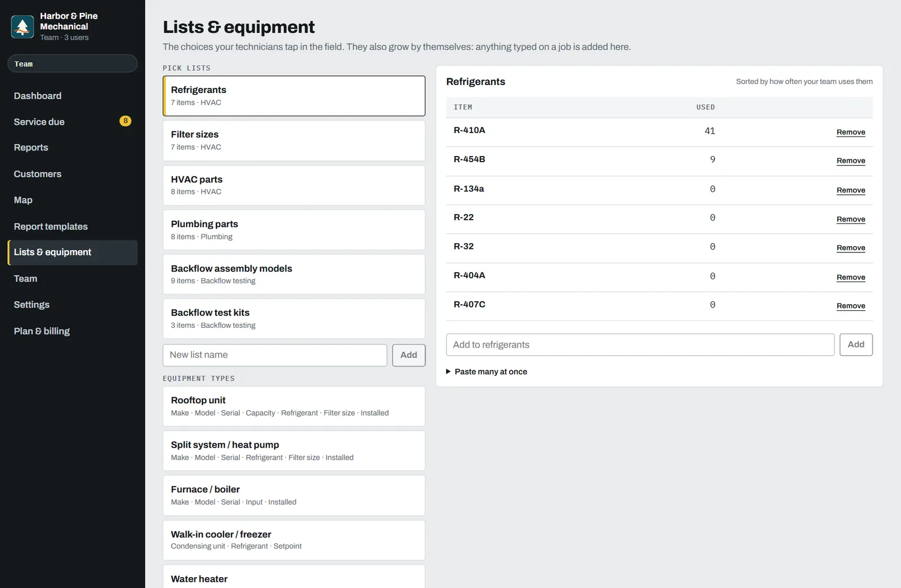
Task: Open Walk-in cooler / freezer type
Action: (294, 540)
